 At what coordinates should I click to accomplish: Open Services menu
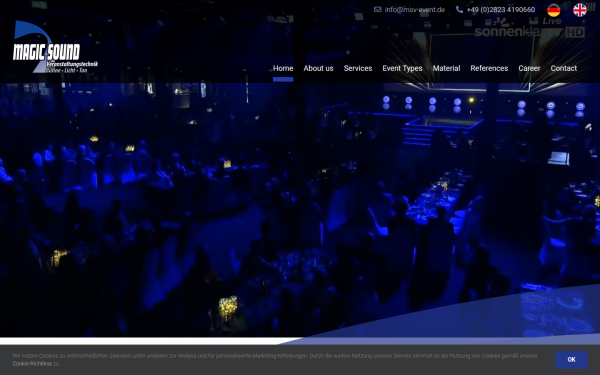(x=358, y=68)
